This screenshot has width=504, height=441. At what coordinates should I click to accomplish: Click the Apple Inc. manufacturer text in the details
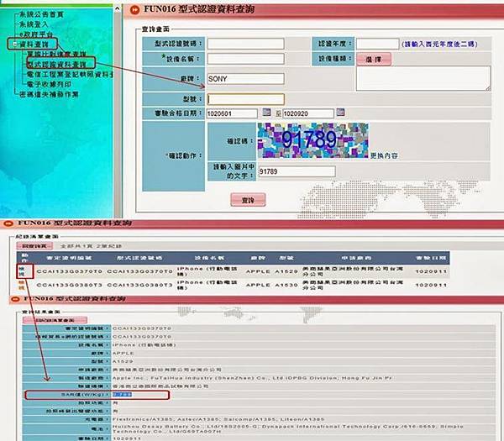(252, 378)
